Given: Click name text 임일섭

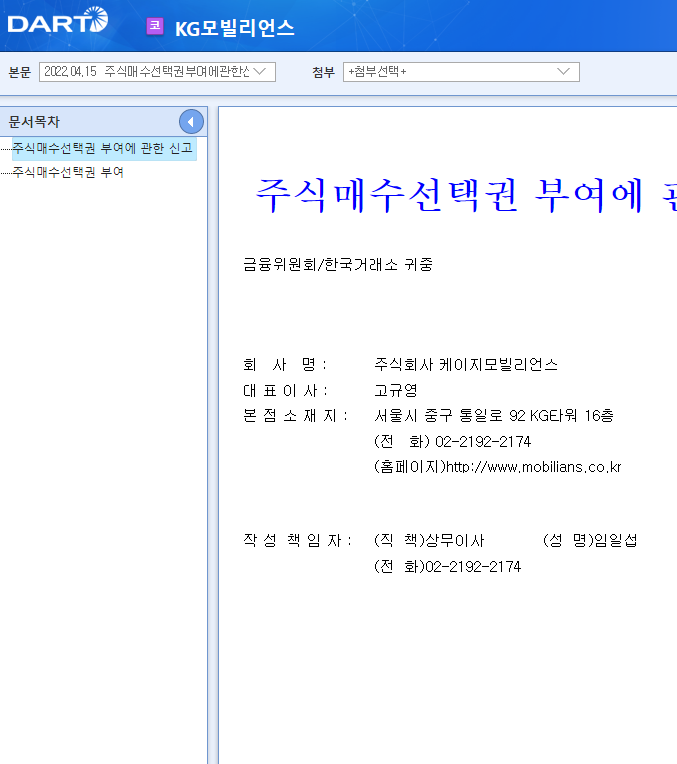Looking at the screenshot, I should tap(616, 540).
